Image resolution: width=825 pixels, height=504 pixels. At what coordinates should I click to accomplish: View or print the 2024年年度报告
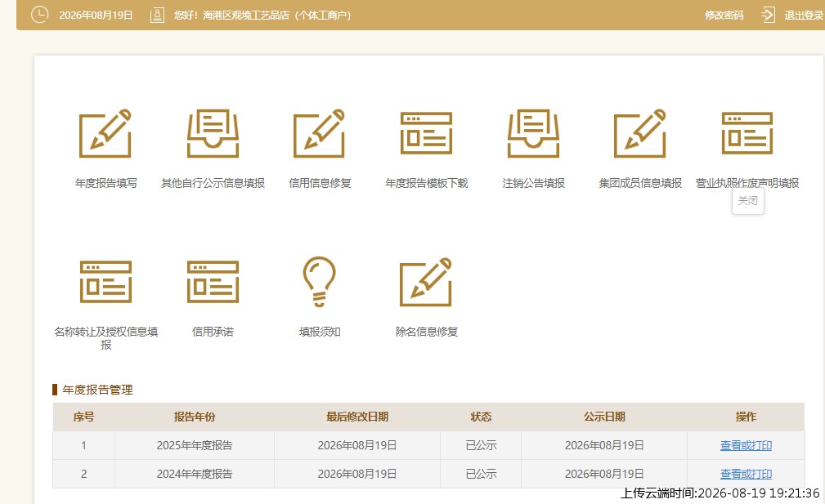click(x=746, y=474)
